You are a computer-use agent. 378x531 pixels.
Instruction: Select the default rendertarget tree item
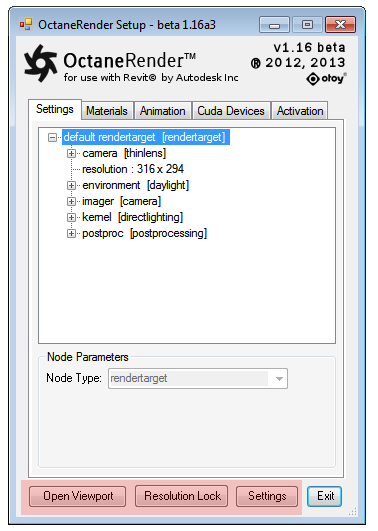146,137
